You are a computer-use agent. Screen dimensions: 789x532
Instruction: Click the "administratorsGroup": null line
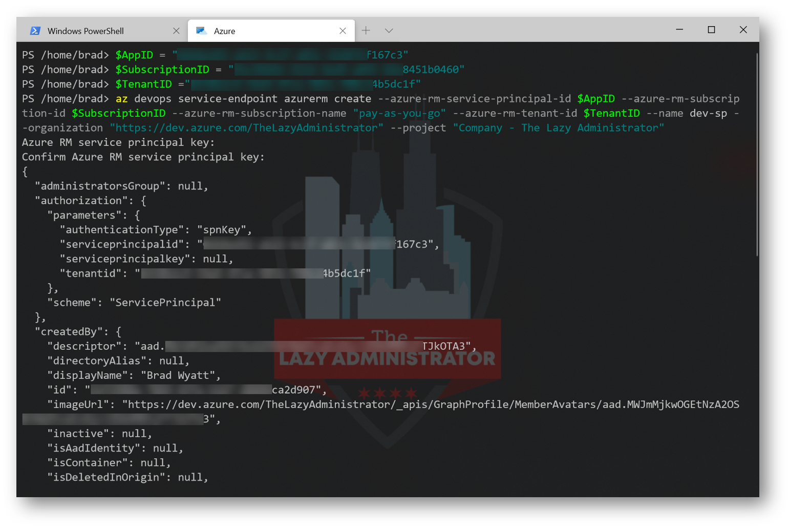click(121, 186)
